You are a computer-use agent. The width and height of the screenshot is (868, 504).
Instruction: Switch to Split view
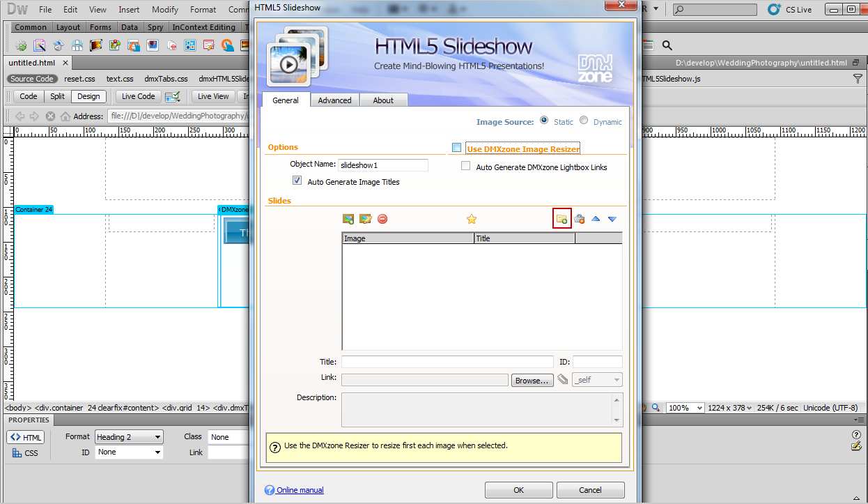57,97
